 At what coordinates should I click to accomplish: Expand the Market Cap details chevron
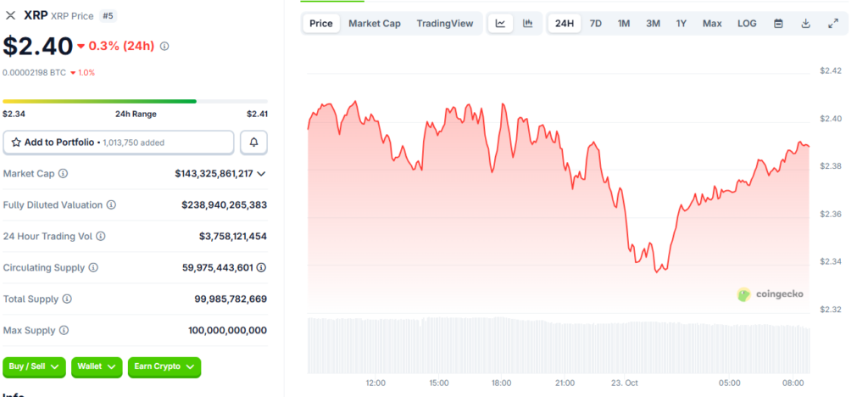[x=261, y=174]
